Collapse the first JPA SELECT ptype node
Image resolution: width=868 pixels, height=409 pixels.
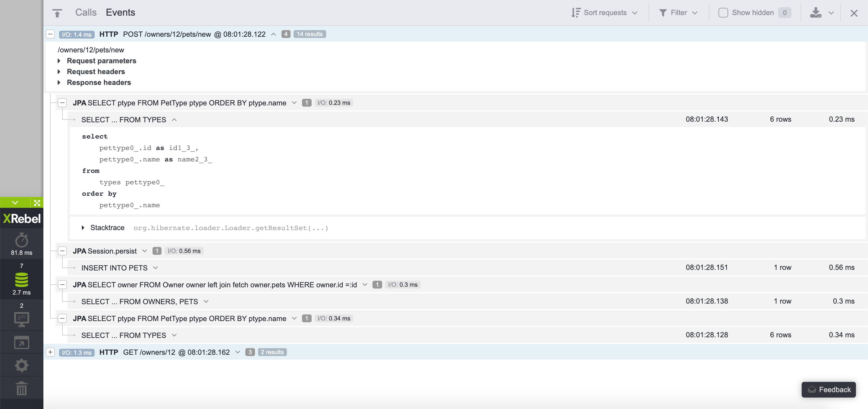coord(62,103)
